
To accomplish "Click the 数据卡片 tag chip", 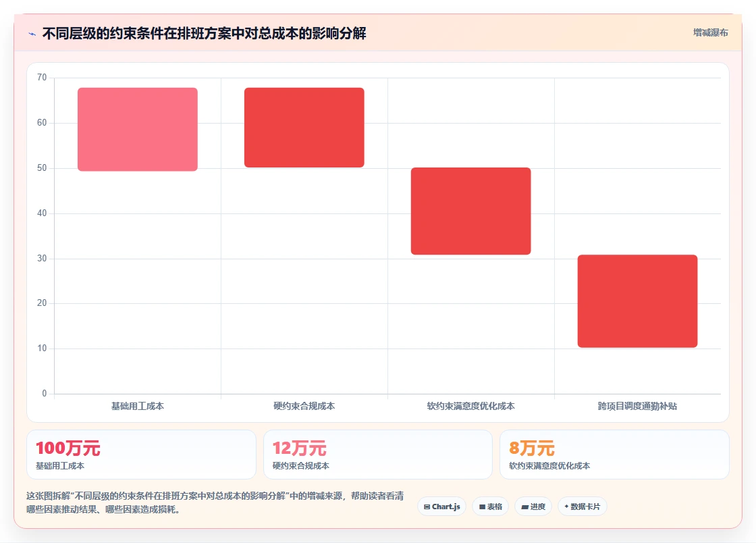I will click(x=583, y=507).
